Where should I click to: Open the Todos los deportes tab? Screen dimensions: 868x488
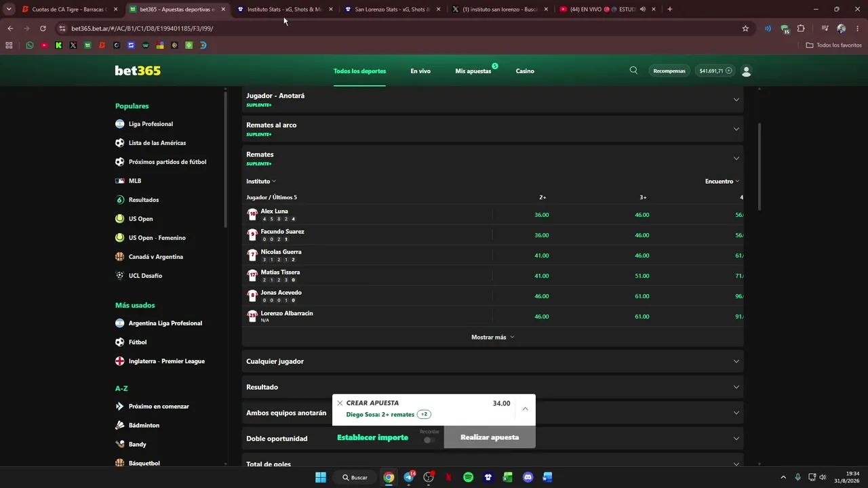point(359,71)
